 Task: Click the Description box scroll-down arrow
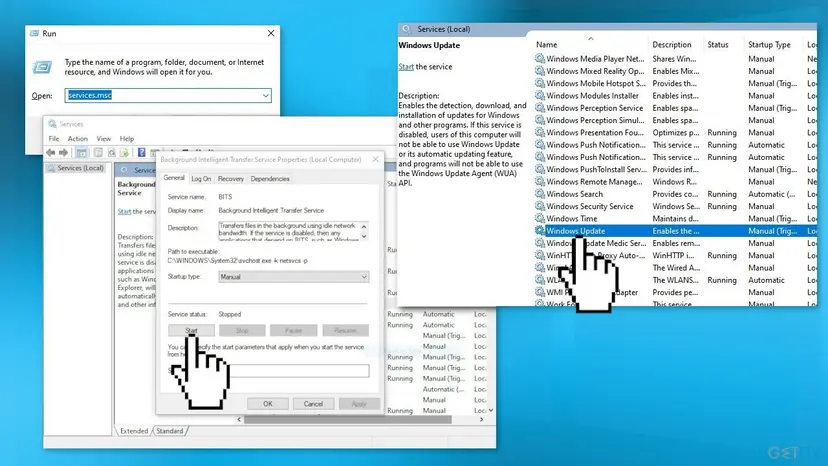(x=364, y=236)
